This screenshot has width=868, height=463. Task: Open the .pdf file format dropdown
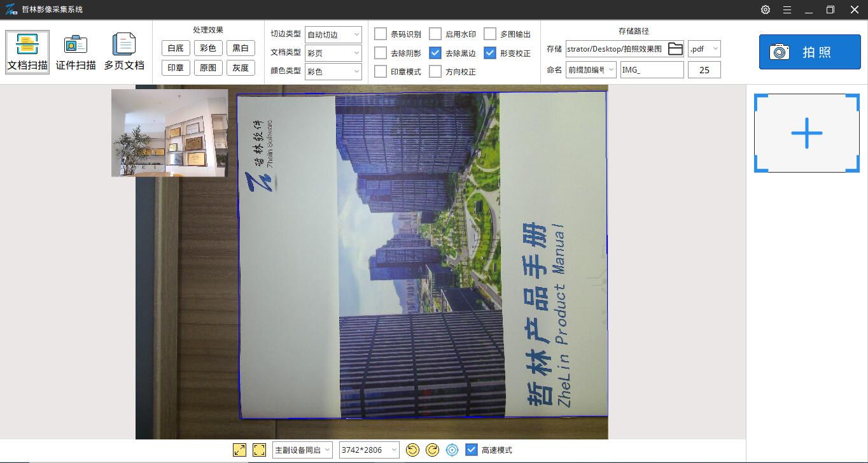point(704,48)
